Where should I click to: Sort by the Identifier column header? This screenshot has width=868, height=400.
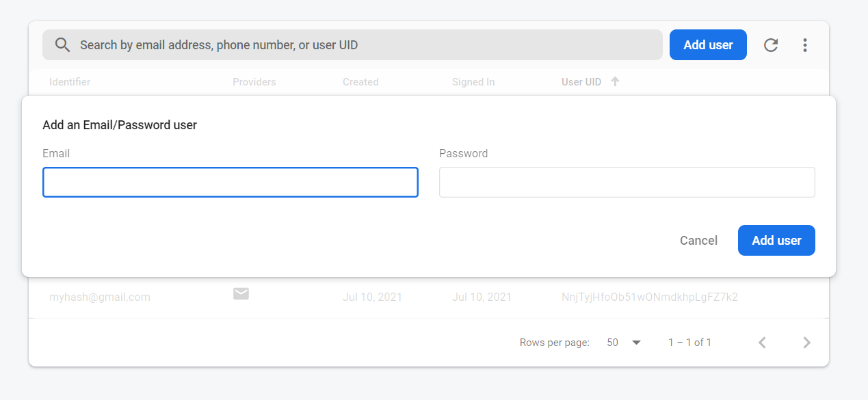click(x=70, y=82)
